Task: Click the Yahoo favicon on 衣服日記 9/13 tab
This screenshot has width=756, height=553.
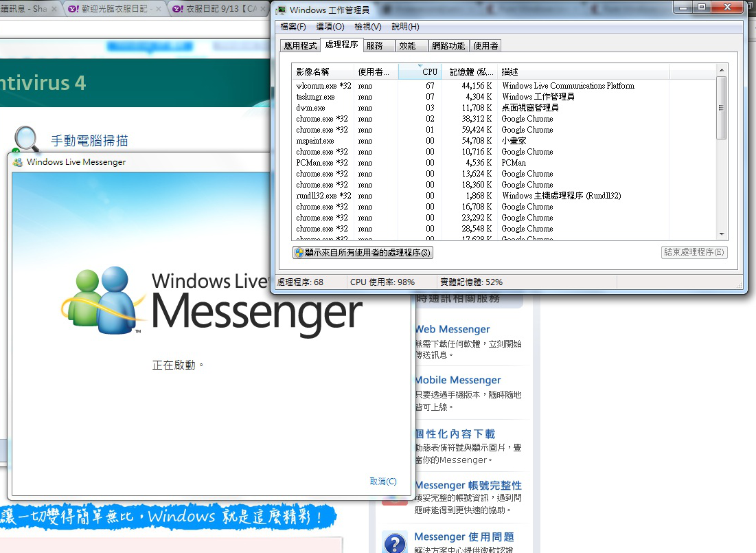Action: (x=178, y=9)
